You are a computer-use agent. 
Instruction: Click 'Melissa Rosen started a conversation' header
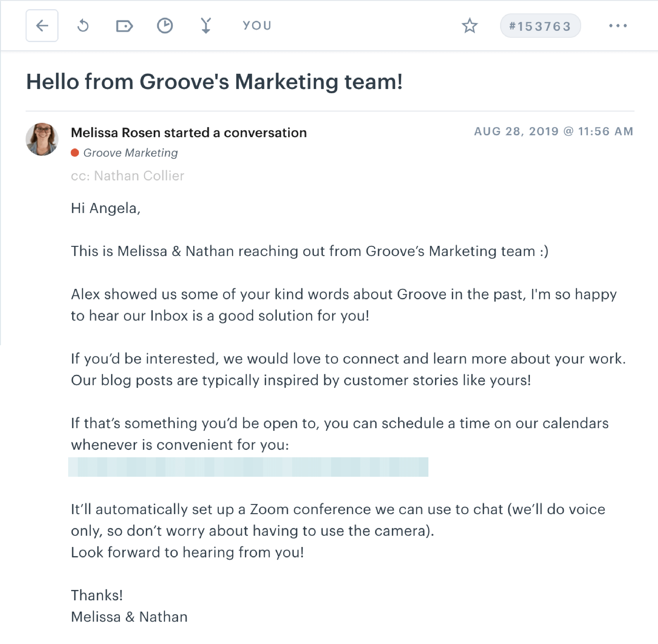188,133
